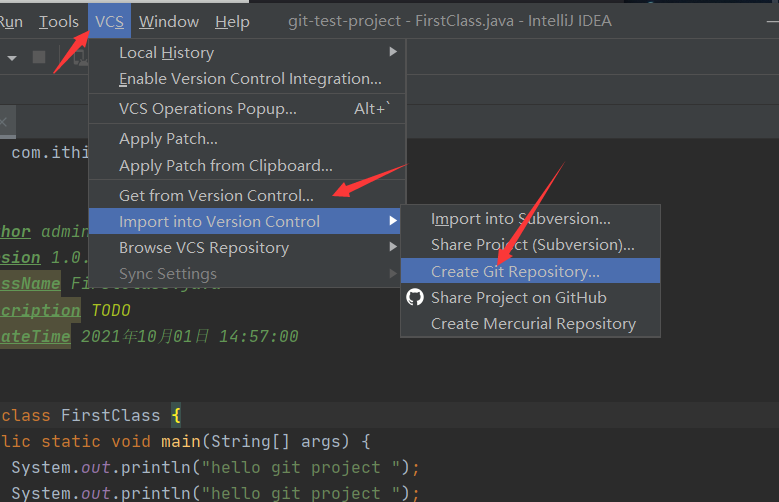Viewport: 779px width, 502px height.
Task: Click the GitHub icon in the submenu
Action: (415, 297)
